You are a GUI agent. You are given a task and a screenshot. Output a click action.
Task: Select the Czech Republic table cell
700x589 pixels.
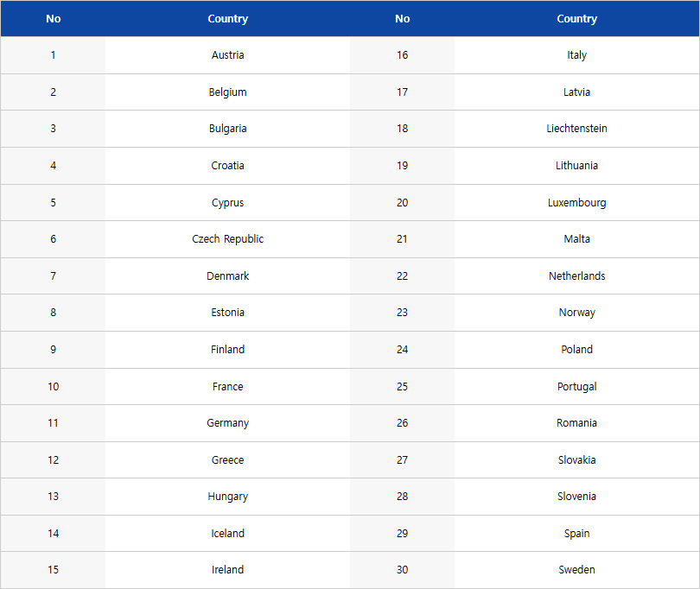[227, 239]
